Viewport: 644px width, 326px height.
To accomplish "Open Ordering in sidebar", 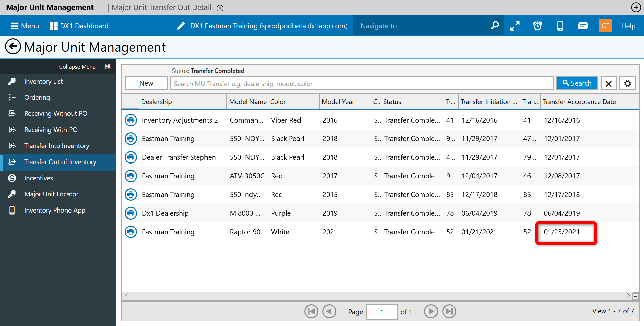I will [58, 97].
